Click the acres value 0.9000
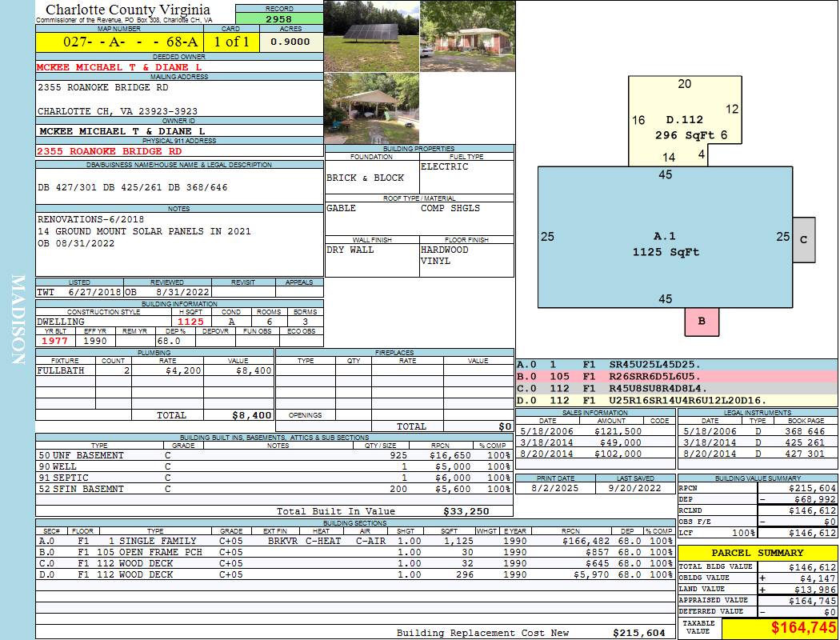840x640 pixels. [x=290, y=42]
